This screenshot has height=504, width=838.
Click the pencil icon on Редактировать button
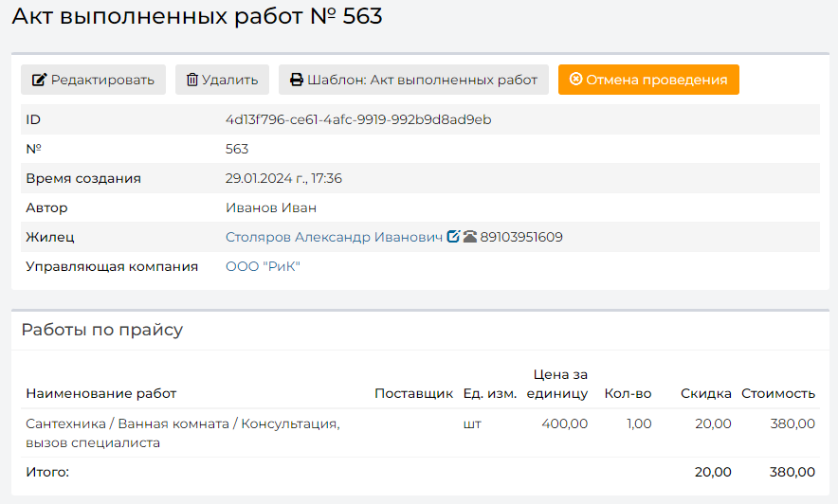pyautogui.click(x=40, y=80)
